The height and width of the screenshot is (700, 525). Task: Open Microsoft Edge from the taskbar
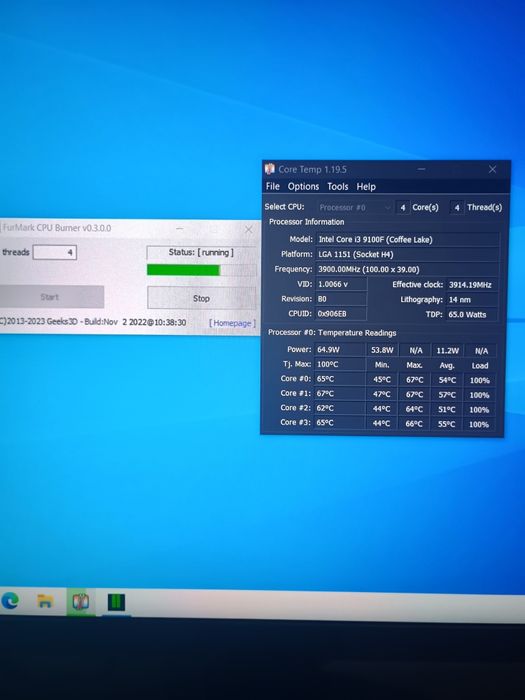[x=10, y=601]
